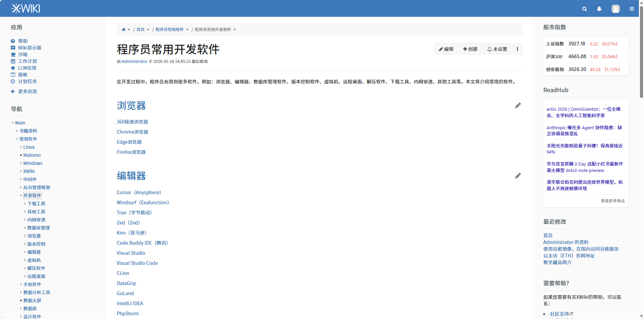644x319 pixels.
Task: Click the 编辑 edit button
Action: pos(446,49)
